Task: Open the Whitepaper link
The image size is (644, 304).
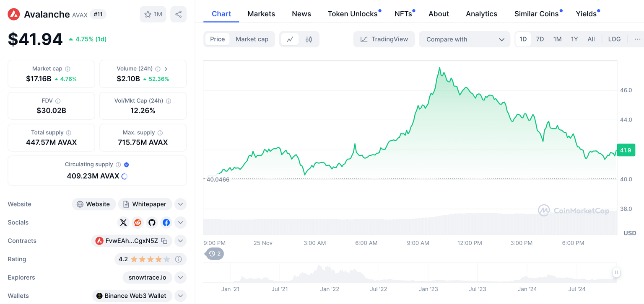Action: pyautogui.click(x=145, y=204)
